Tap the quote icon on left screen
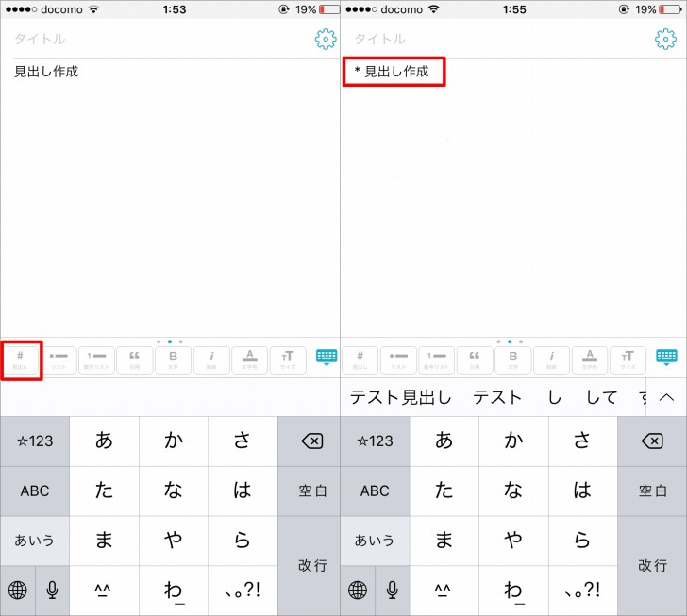 (135, 359)
